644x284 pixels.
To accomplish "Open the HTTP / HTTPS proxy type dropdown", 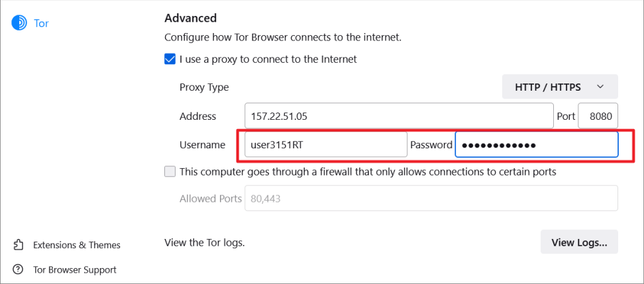I will 560,87.
